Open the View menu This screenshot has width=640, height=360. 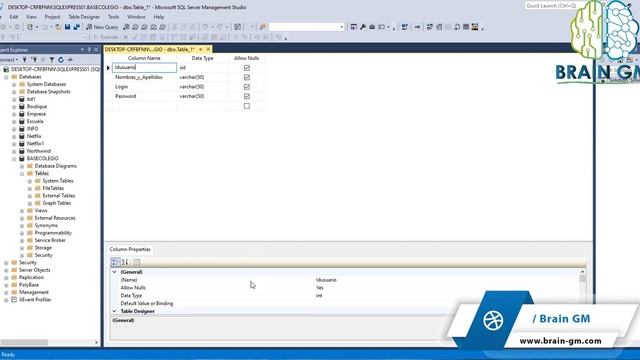click(x=31, y=17)
